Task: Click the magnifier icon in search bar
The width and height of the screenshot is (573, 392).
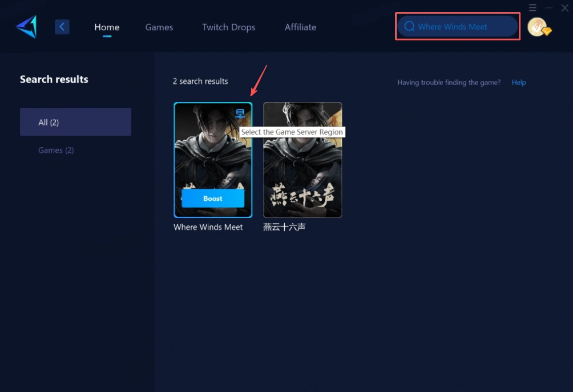Action: click(409, 27)
